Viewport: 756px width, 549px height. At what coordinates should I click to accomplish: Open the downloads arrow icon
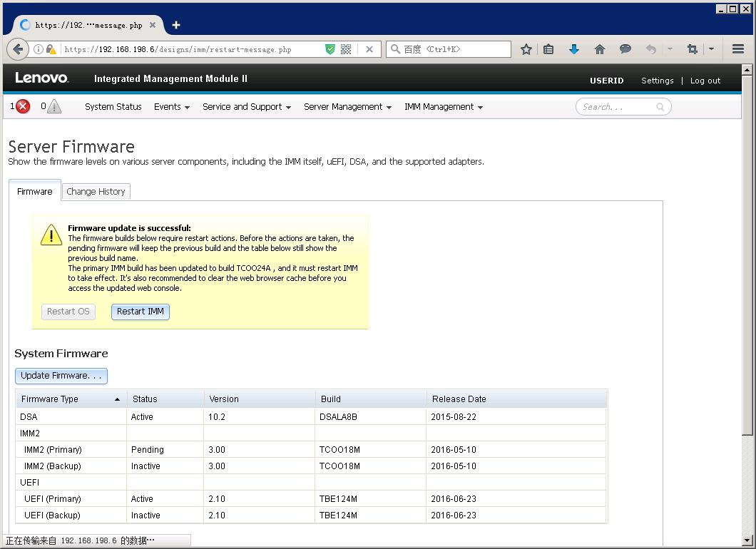coord(573,49)
